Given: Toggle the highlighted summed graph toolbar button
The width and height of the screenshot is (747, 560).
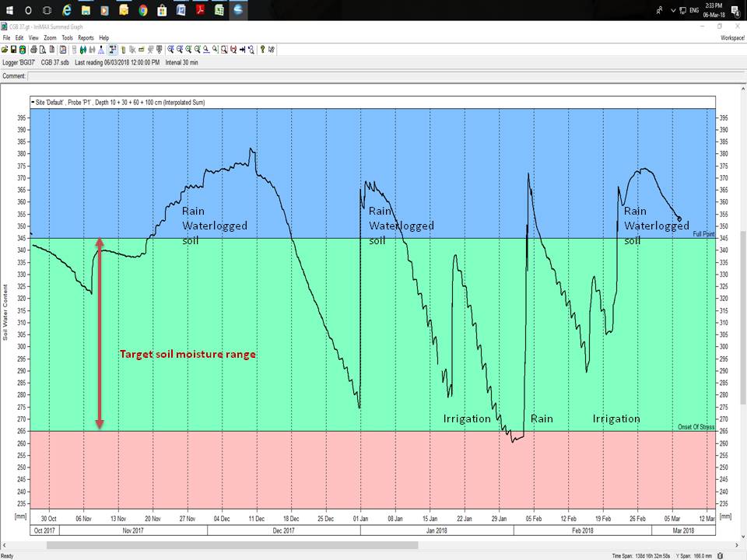Looking at the screenshot, I should (112, 49).
